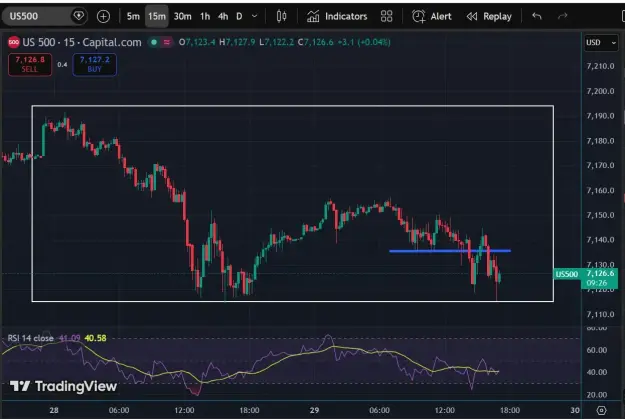
Task: Toggle the pink data mode indicator
Action: pyautogui.click(x=167, y=42)
